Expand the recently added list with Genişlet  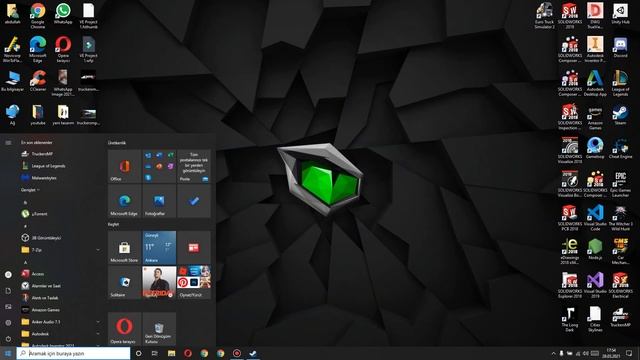pos(31,190)
